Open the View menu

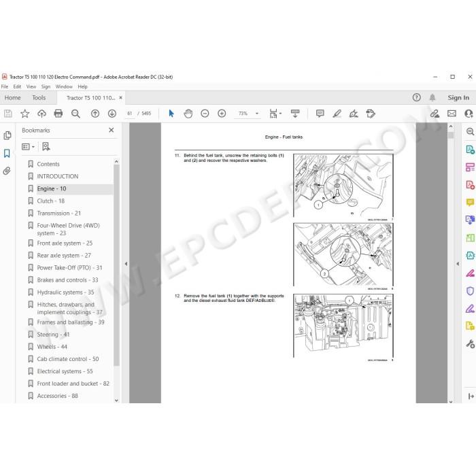31,86
